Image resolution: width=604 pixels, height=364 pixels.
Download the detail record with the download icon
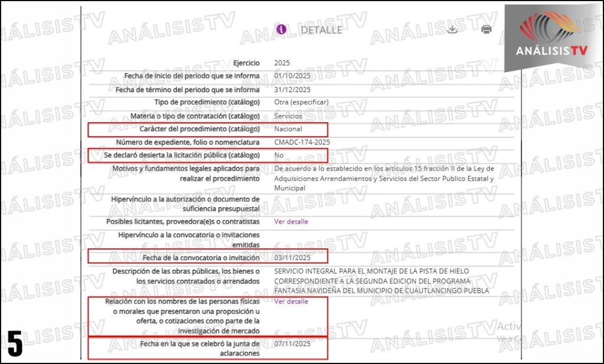point(452,29)
